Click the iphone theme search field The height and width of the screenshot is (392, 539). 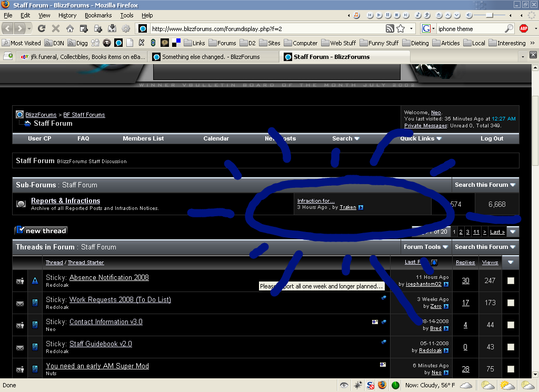[x=470, y=29]
